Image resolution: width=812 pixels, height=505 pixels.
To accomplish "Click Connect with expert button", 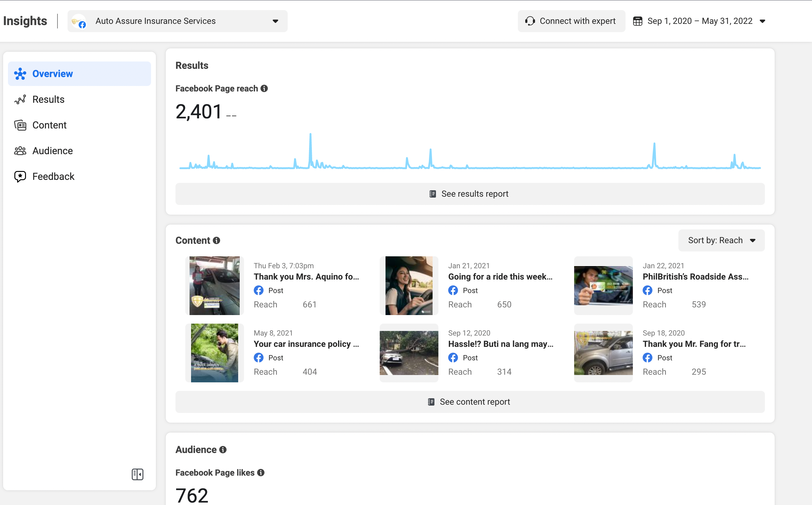I will tap(571, 21).
